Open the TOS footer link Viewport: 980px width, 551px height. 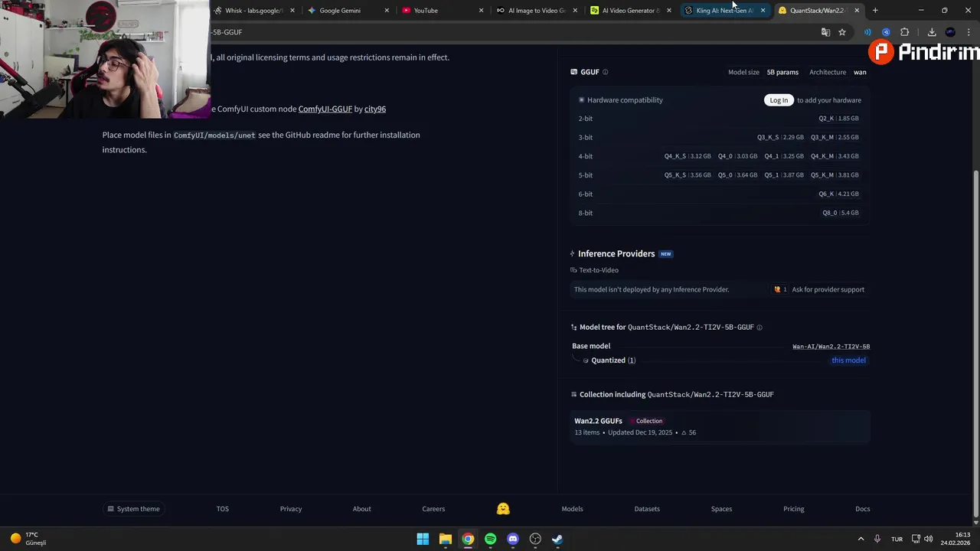(223, 509)
